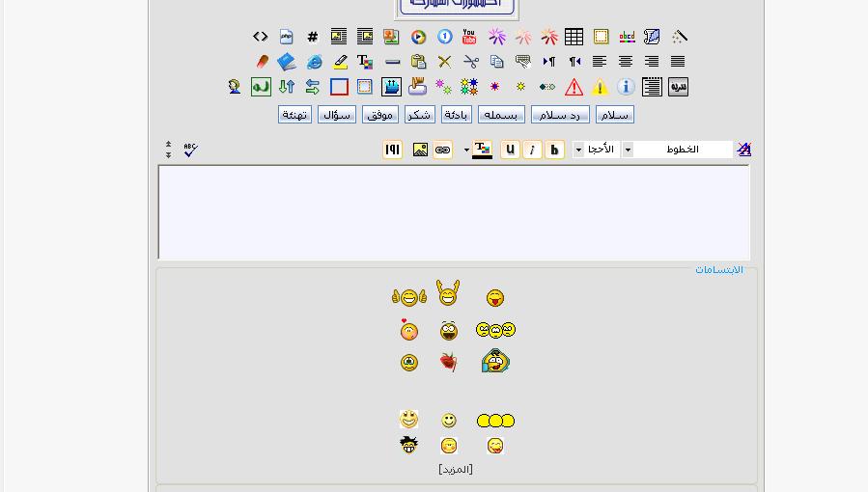The image size is (868, 492).
Task: Open the الأحجا font size dropdown
Action: [x=579, y=150]
